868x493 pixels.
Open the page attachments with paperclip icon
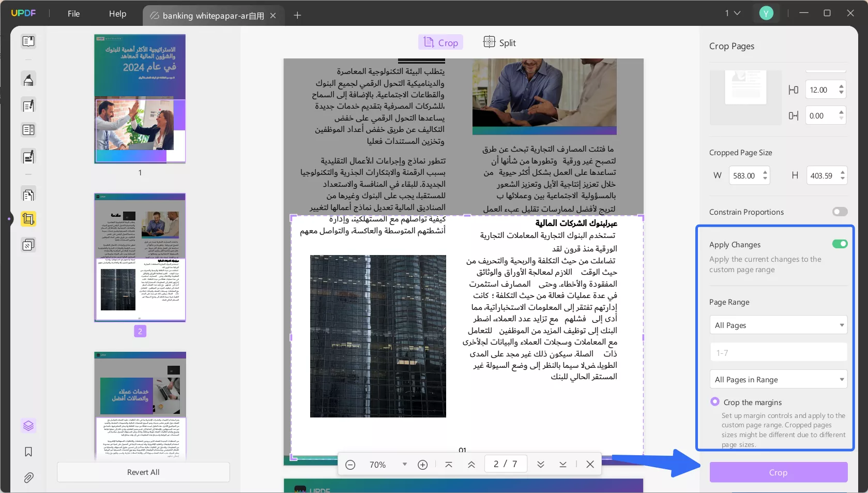(28, 477)
